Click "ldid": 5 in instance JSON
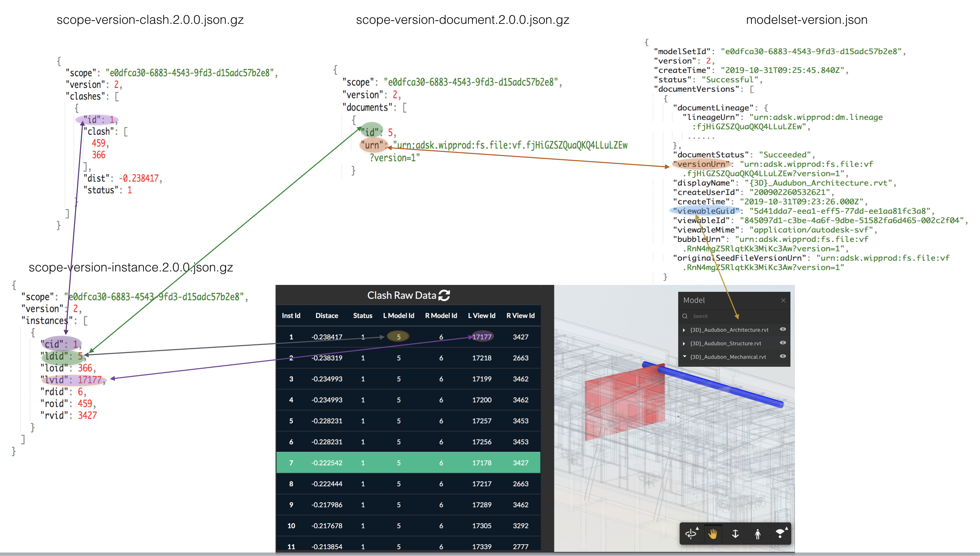This screenshot has height=556, width=980. [x=62, y=356]
